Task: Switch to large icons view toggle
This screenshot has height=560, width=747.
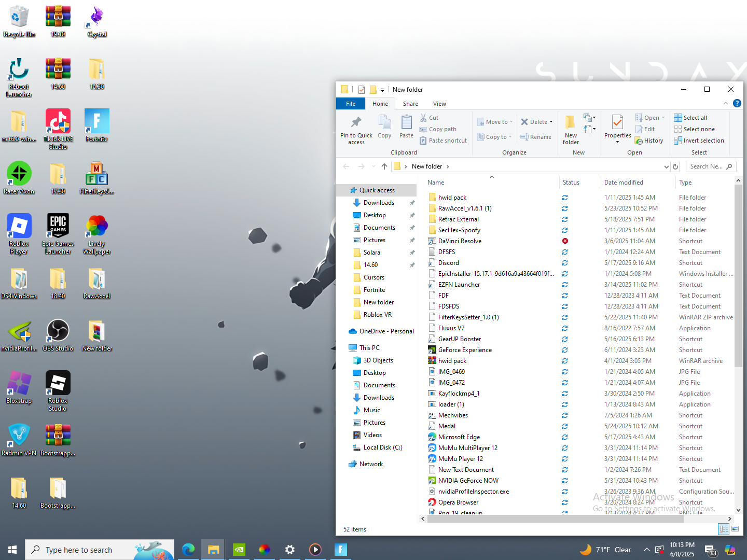Action: (x=735, y=529)
